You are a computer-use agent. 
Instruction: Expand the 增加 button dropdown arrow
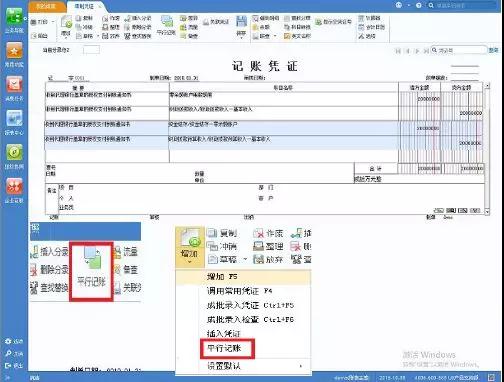click(x=189, y=262)
